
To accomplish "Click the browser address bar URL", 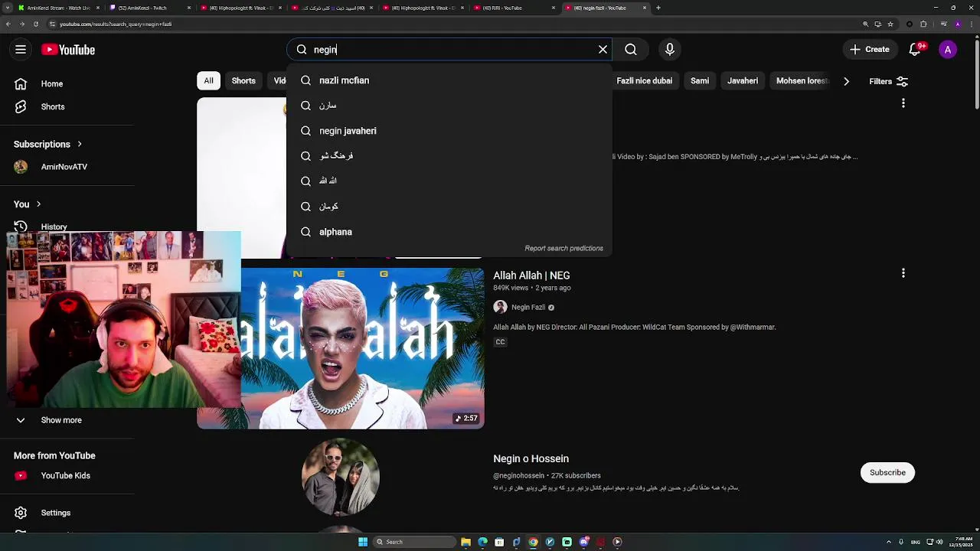I will point(115,24).
